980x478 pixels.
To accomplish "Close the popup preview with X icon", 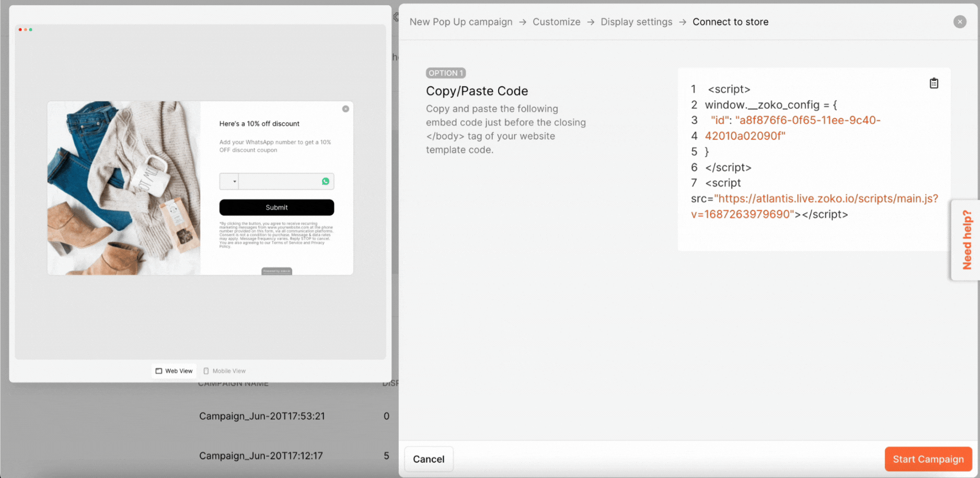I will coord(345,109).
